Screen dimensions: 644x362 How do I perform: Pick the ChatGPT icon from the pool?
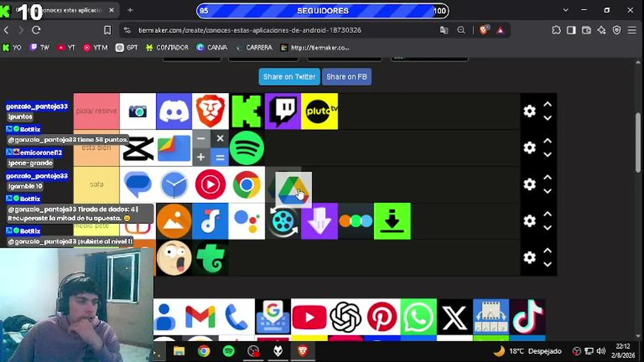coord(346,317)
